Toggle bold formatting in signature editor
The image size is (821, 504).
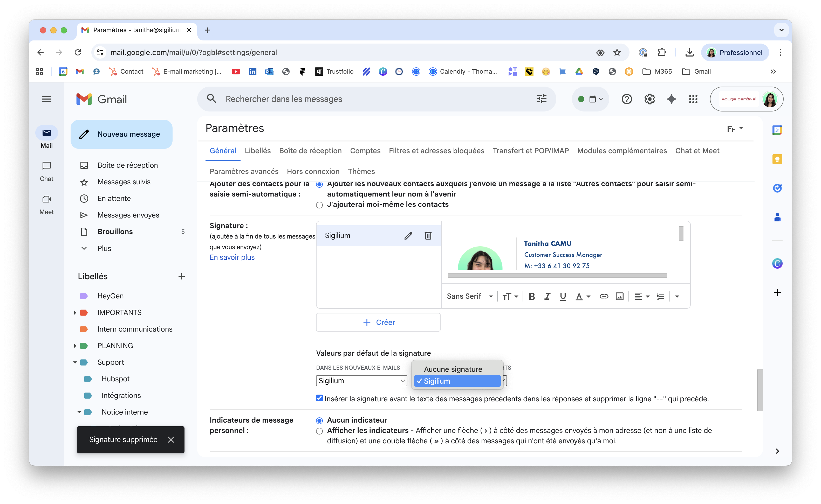pos(532,296)
